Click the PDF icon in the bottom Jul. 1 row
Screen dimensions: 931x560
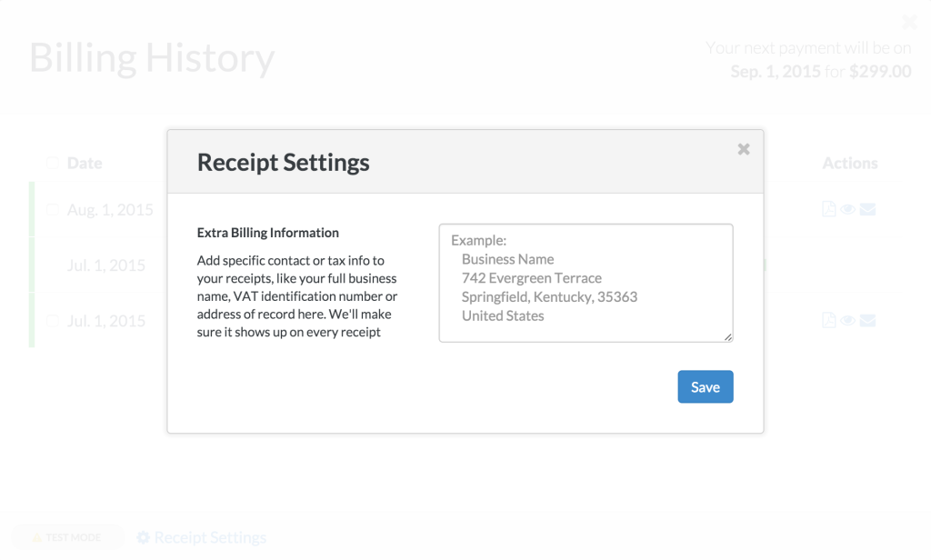click(829, 320)
